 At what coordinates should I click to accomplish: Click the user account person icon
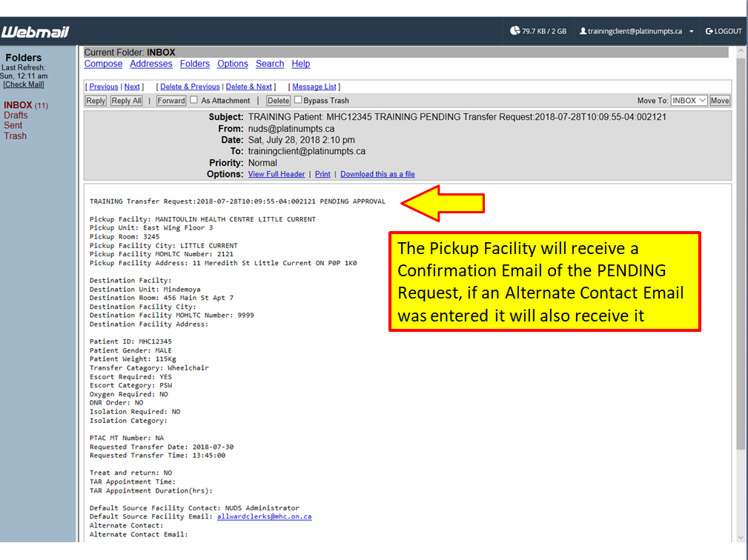583,31
